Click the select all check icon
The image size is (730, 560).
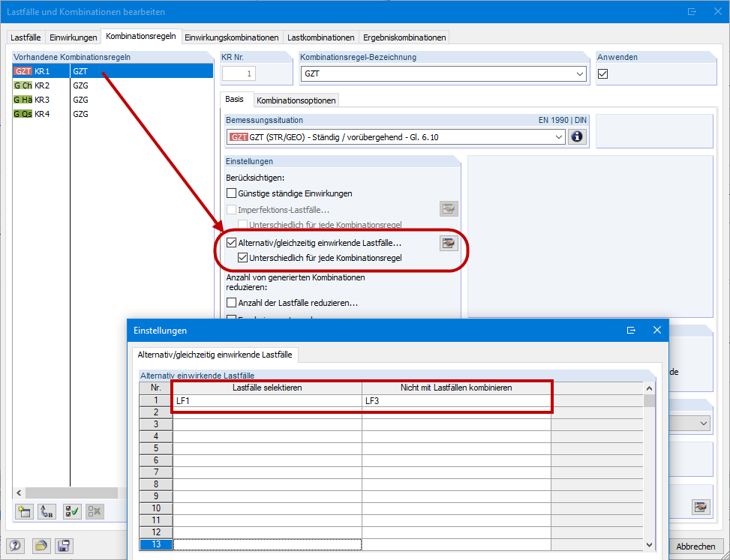72,511
